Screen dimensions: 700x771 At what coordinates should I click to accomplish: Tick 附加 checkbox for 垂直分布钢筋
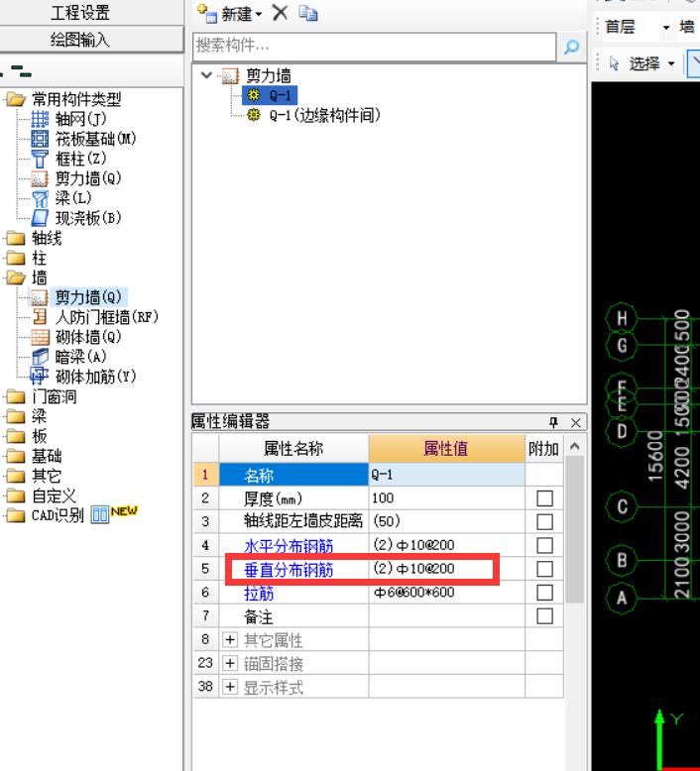[x=544, y=569]
